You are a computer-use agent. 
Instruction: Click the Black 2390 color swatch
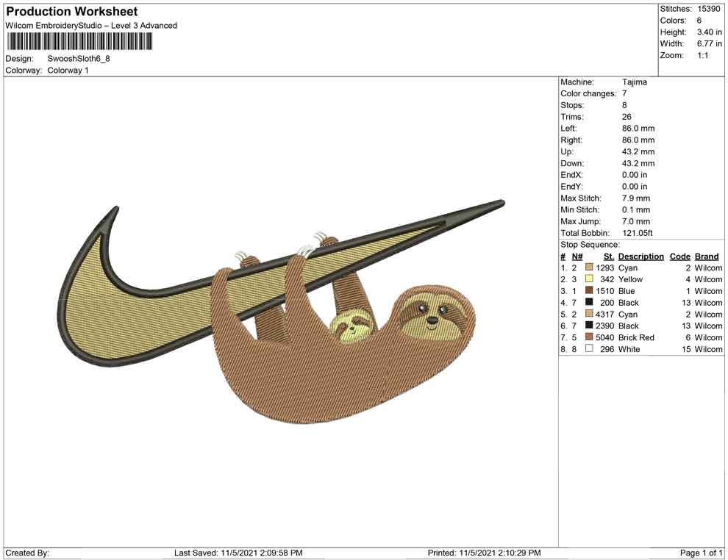coord(589,326)
